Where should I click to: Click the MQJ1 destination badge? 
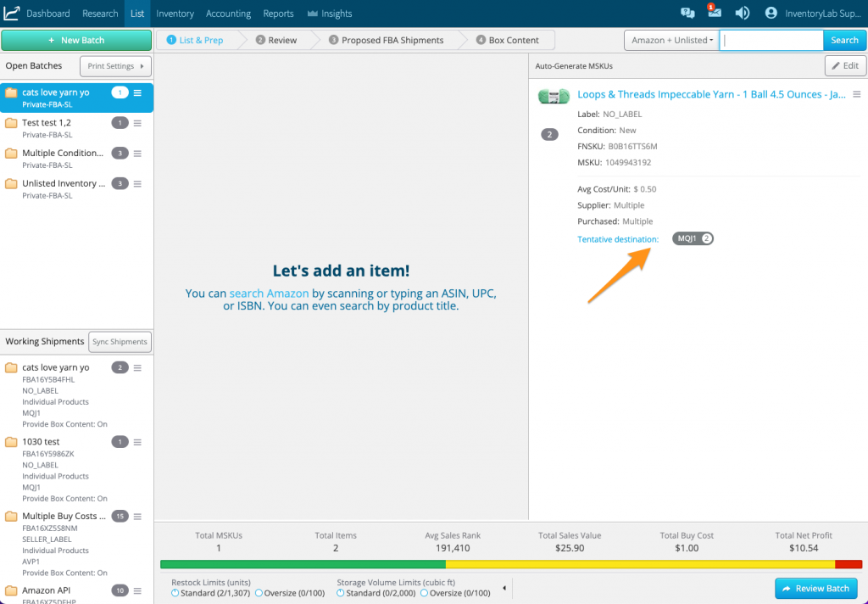point(693,239)
